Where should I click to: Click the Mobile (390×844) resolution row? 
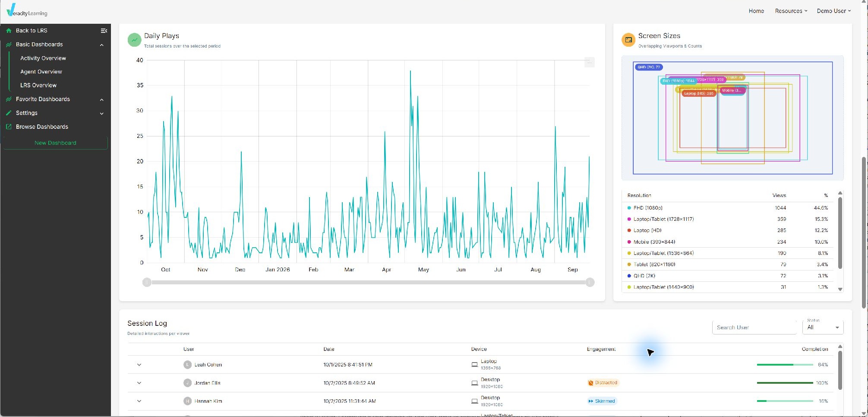click(728, 242)
